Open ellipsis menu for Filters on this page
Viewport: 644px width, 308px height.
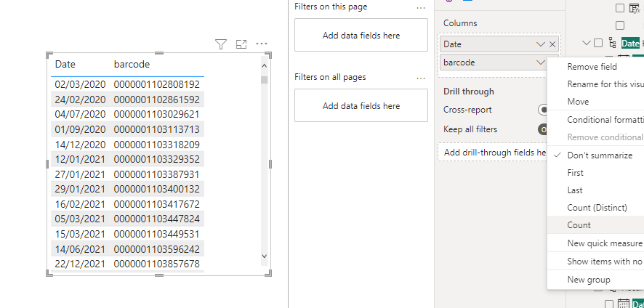point(421,7)
